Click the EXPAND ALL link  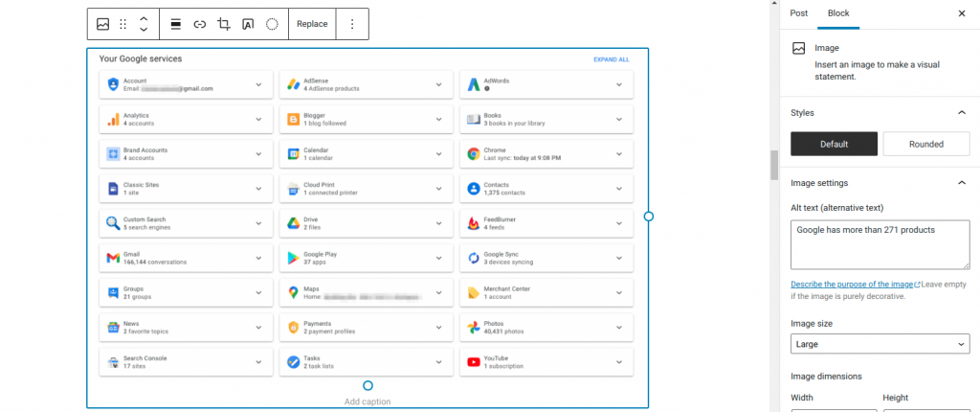[x=612, y=59]
